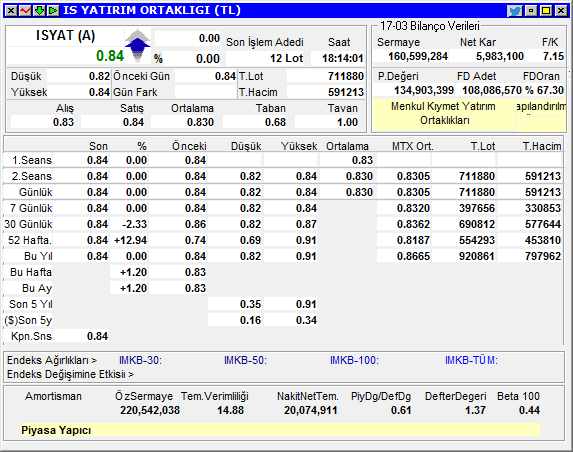
Task: Select the 2.Seans row label
Action: (x=32, y=176)
